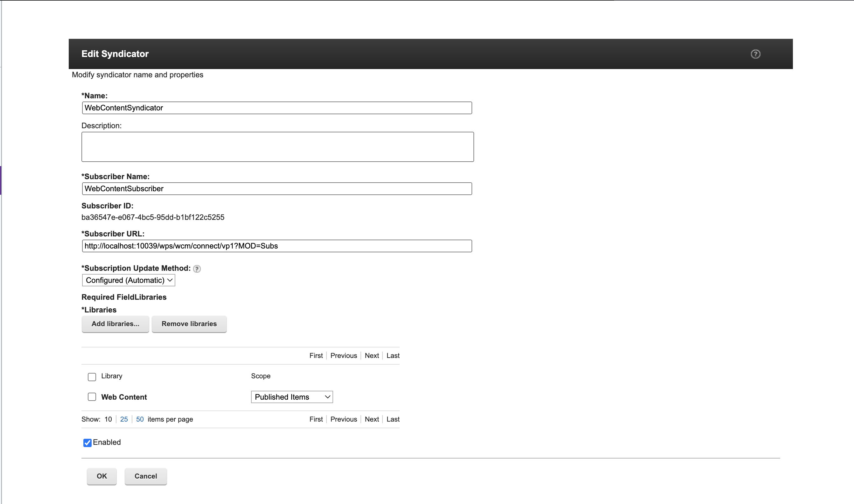Open the Published Items scope dropdown

(291, 397)
